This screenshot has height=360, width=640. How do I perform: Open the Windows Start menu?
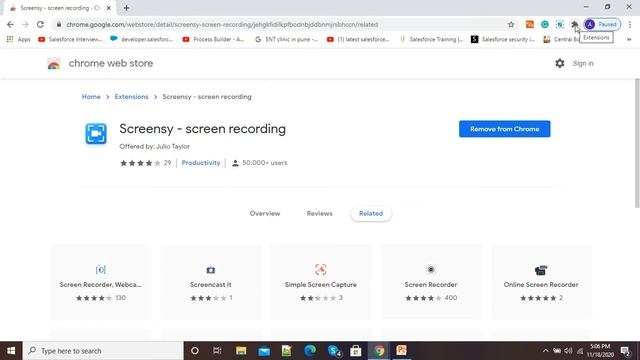pos(11,351)
